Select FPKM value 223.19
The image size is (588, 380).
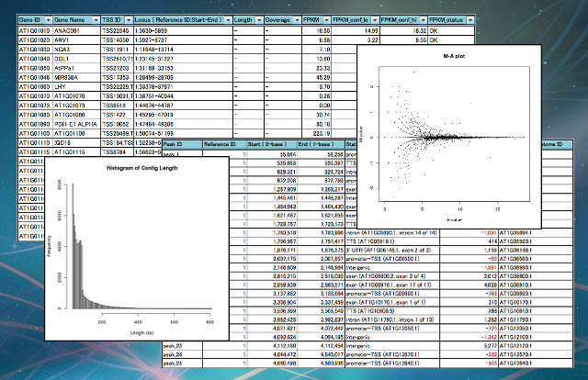(316, 133)
